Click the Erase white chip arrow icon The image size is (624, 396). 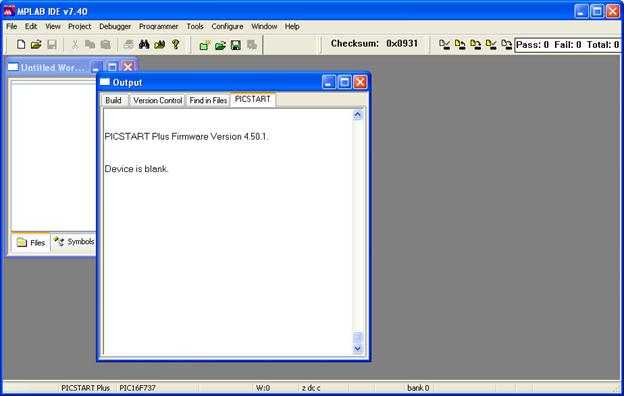click(x=507, y=45)
